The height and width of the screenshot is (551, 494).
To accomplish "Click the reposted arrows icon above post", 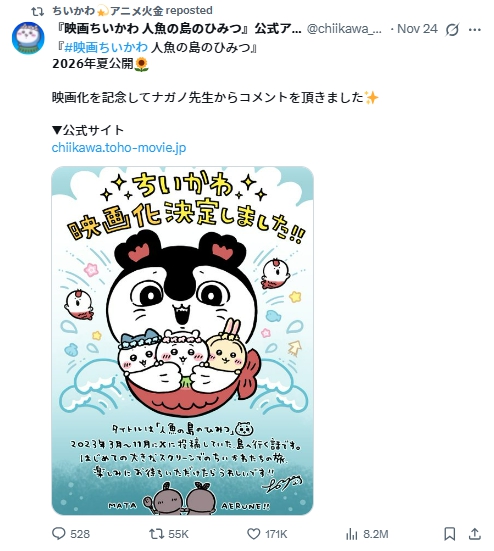I will pyautogui.click(x=38, y=12).
